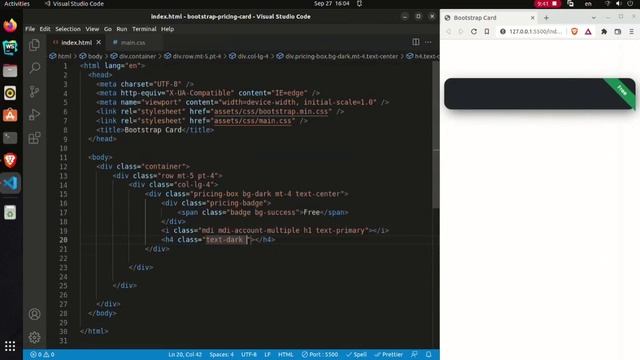Screen dimensions: 640x360
Task: Open the Run and Debug view
Action: [x=35, y=114]
